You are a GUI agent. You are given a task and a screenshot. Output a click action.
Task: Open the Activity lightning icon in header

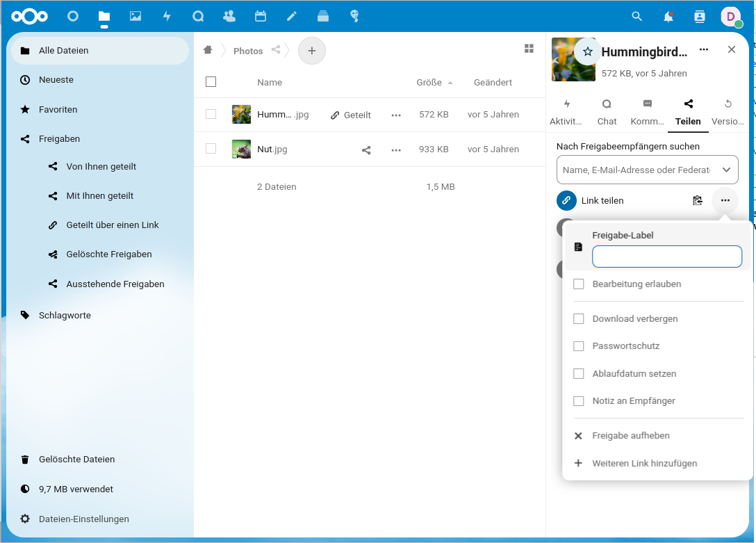click(x=167, y=16)
